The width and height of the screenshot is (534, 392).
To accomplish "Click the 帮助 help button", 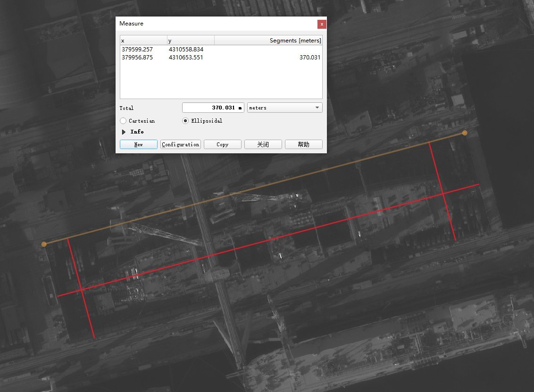I will click(303, 144).
